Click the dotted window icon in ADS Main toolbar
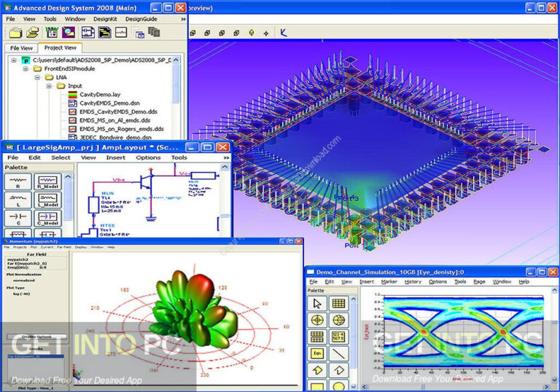Screen dimensions: 560x392 (139, 34)
